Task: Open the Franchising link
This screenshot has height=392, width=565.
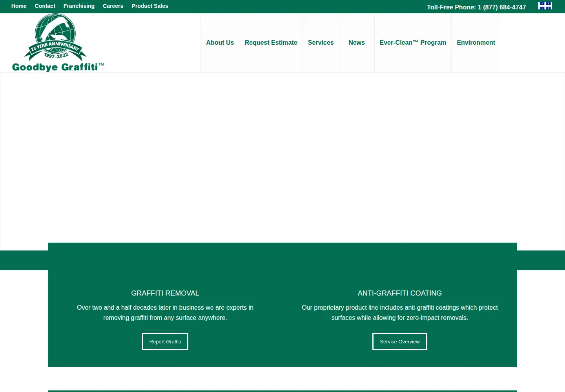Action: tap(79, 6)
